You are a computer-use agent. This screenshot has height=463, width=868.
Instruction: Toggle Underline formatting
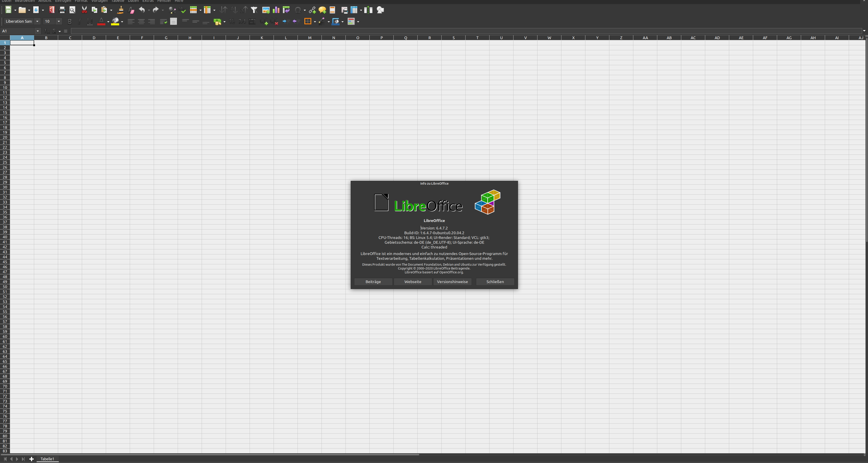pyautogui.click(x=90, y=21)
